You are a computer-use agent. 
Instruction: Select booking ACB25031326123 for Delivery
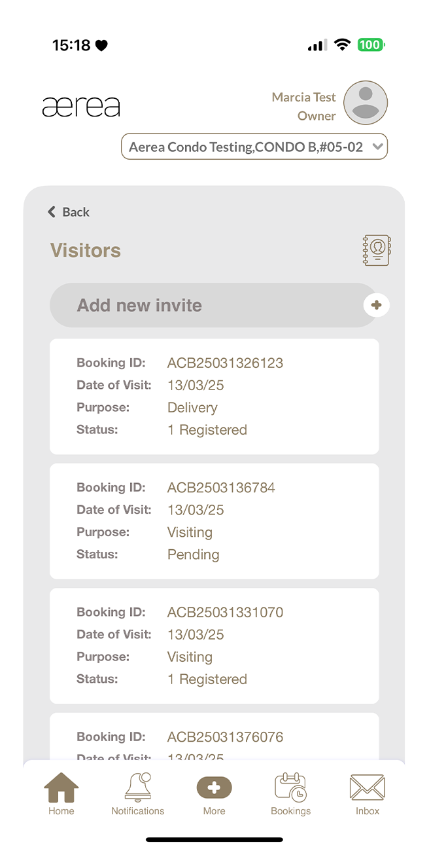(x=214, y=396)
